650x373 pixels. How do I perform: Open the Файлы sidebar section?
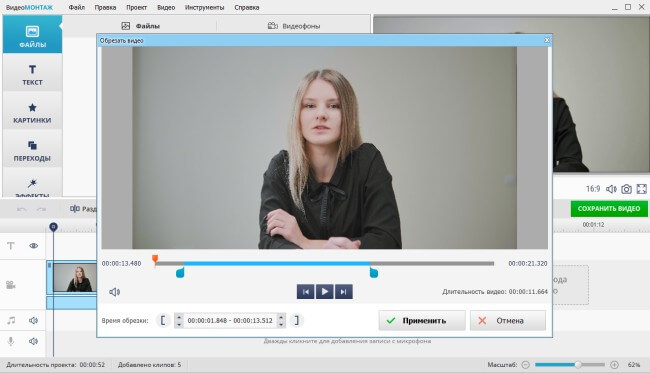[32, 34]
